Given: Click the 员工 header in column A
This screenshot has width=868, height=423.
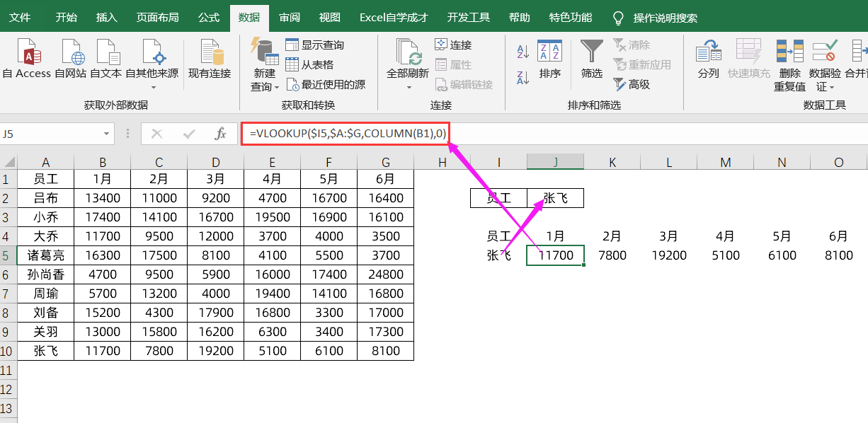Looking at the screenshot, I should [46, 179].
